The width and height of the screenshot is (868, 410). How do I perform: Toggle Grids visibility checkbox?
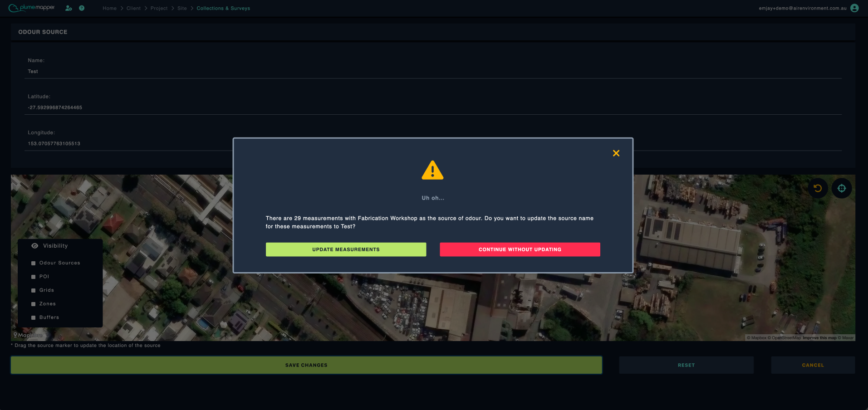(33, 290)
